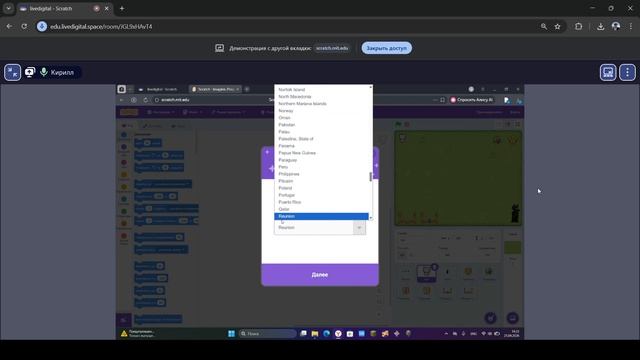This screenshot has width=640, height=360.
Task: Click the address bar edu.livedigital.space URL
Action: point(101,27)
